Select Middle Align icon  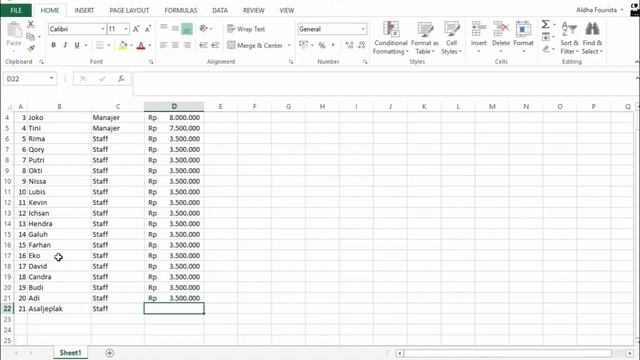(x=175, y=28)
